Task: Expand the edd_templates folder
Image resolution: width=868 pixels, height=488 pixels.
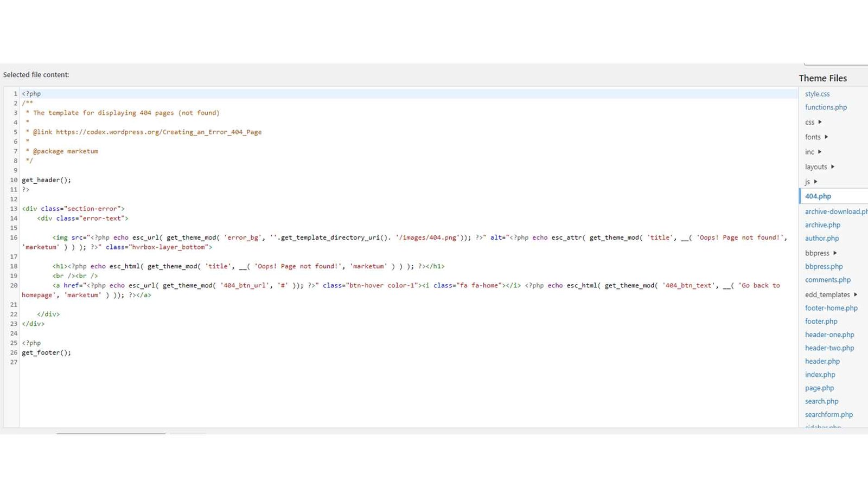Action: pos(831,295)
